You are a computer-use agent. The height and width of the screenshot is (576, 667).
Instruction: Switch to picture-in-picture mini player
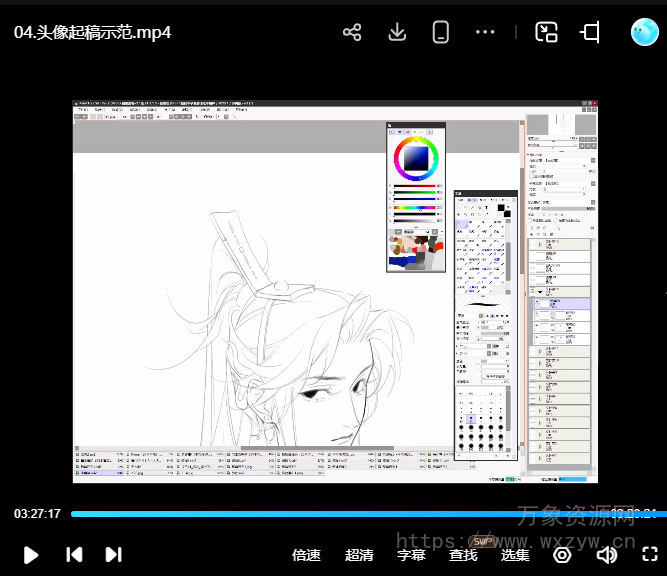coord(546,32)
